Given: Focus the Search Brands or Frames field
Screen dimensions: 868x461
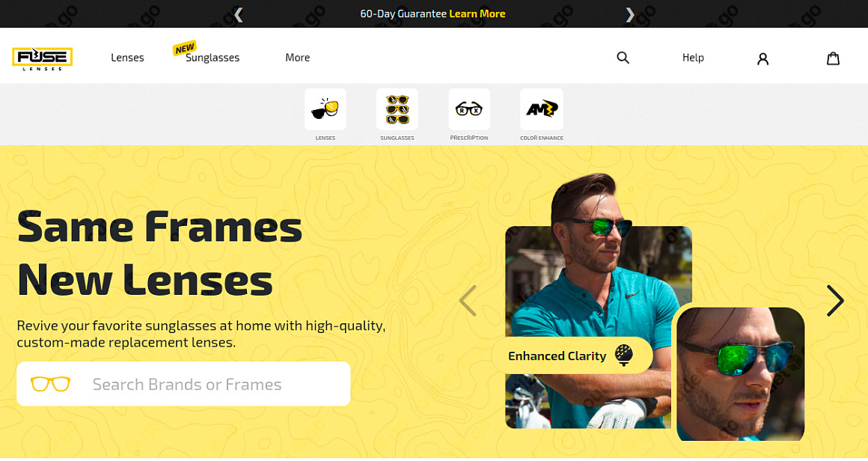Looking at the screenshot, I should pos(184,384).
